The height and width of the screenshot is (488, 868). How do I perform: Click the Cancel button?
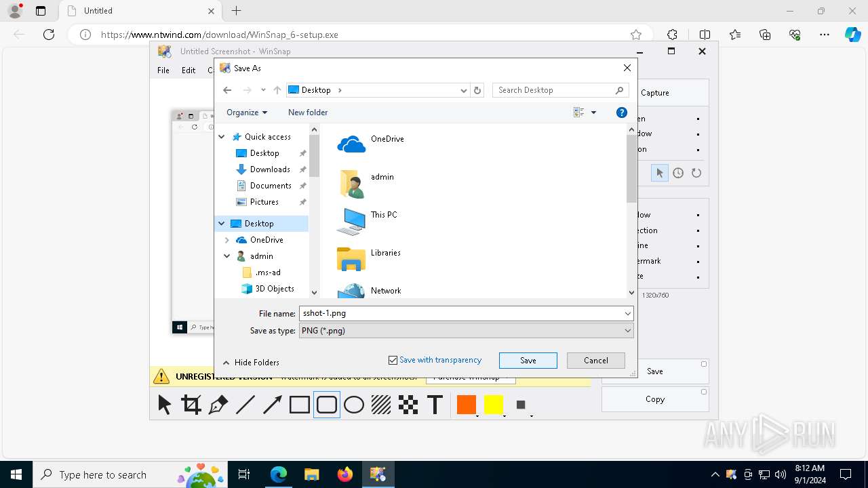[596, 361]
